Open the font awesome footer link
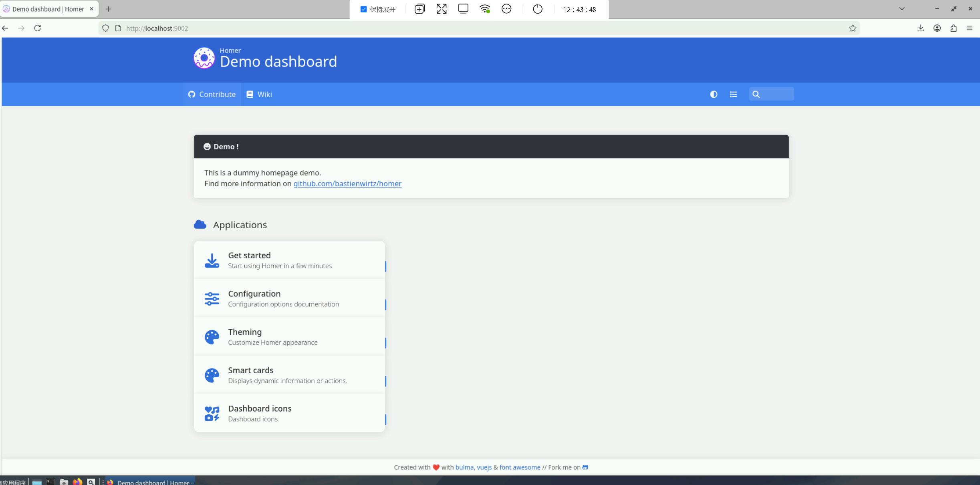The image size is (980, 485). [520, 467]
